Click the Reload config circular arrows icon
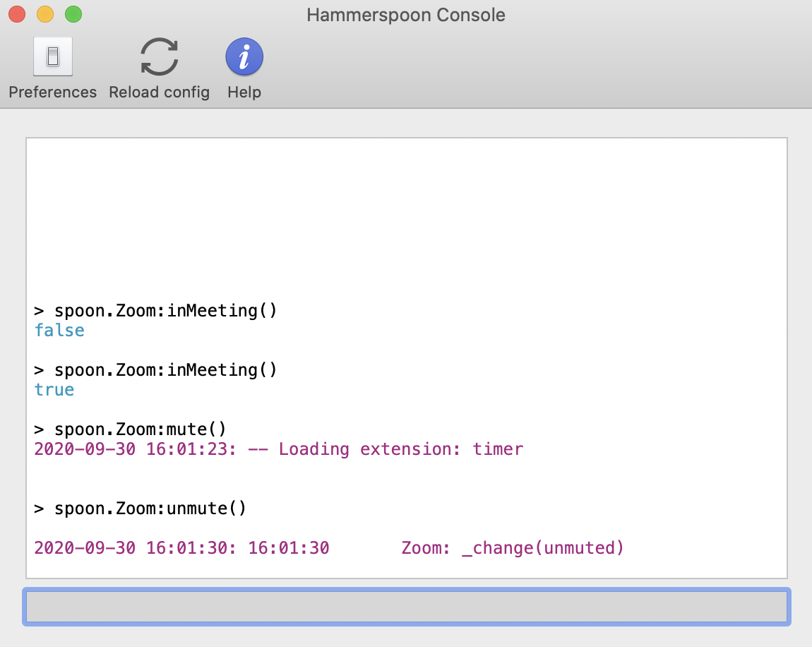The height and width of the screenshot is (647, 812). pos(159,57)
